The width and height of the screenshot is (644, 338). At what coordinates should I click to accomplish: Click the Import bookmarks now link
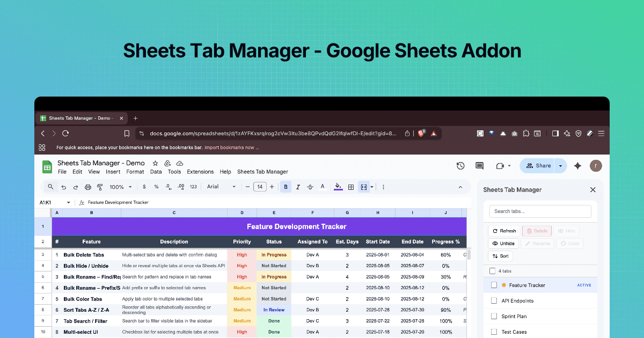232,147
